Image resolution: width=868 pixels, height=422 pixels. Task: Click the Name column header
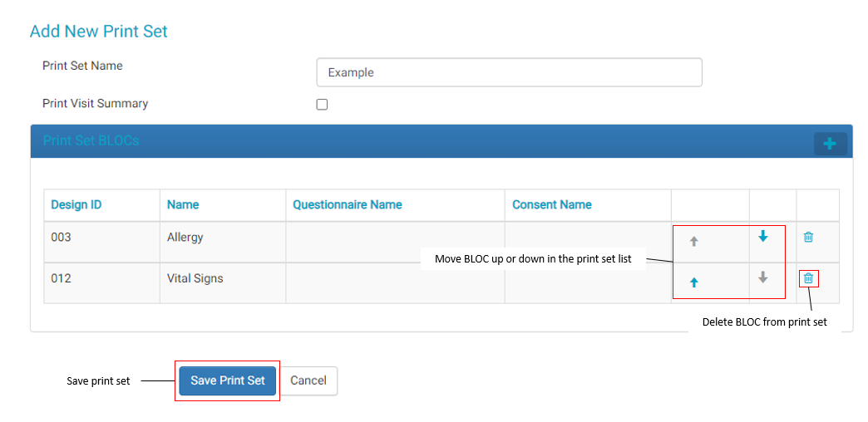click(183, 204)
